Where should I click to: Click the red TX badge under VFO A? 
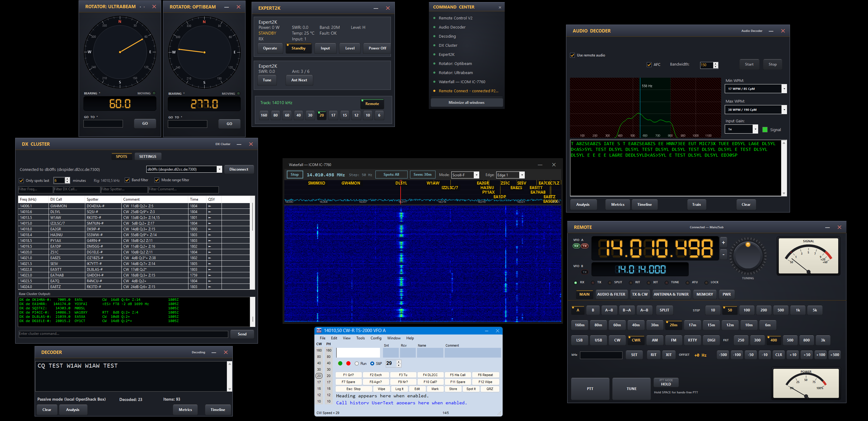point(585,246)
